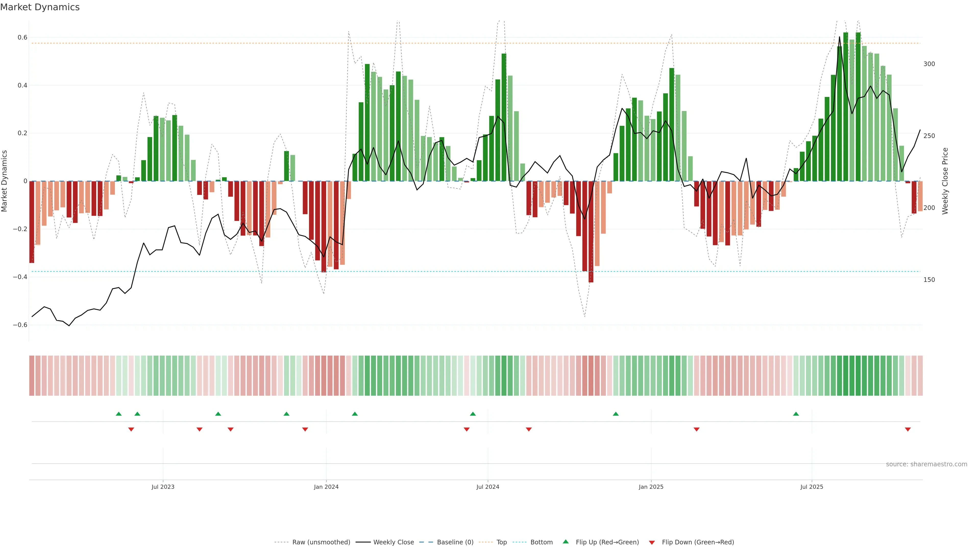Viewport: 980px width, 551px height.
Task: Click the red Flip Down triangle in legend
Action: tap(652, 542)
